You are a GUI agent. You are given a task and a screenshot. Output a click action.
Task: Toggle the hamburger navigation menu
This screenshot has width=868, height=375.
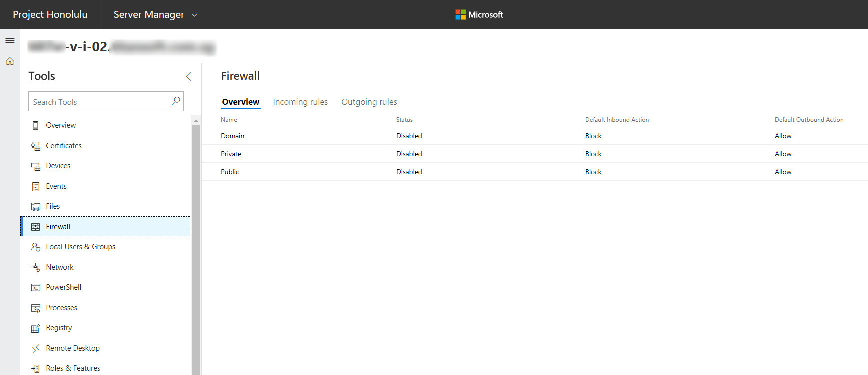(10, 41)
